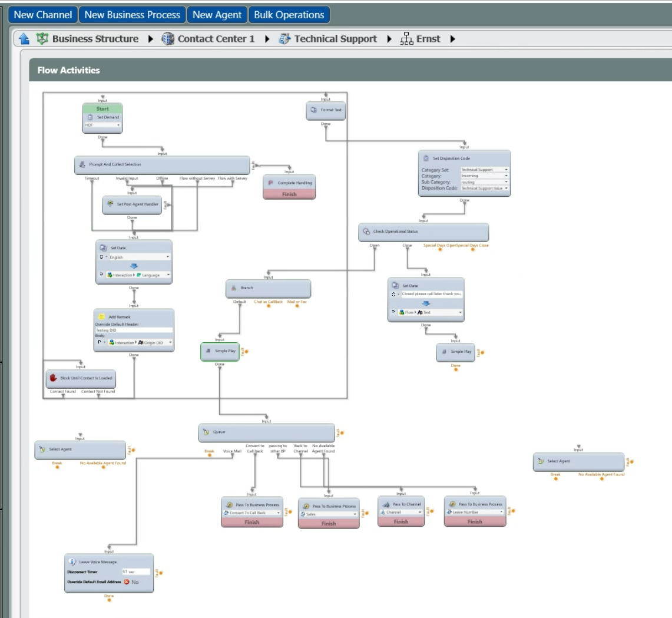Click the Prompt And Collect Selection icon
Image resolution: width=672 pixels, height=618 pixels.
[82, 164]
